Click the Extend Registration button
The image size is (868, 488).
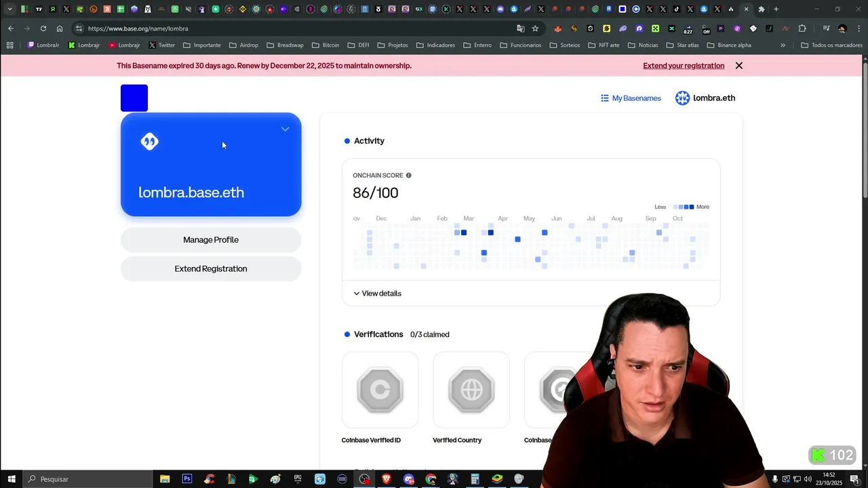click(x=211, y=269)
